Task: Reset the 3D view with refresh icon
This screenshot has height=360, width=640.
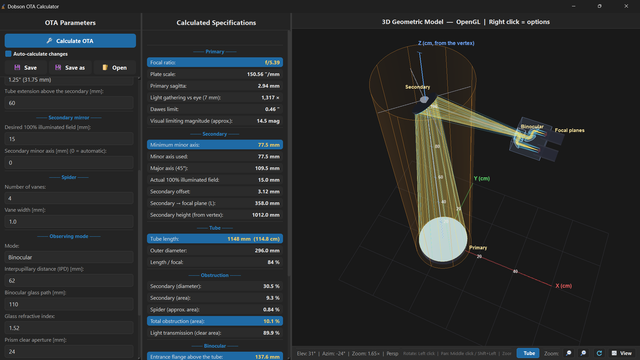Action: click(x=599, y=353)
